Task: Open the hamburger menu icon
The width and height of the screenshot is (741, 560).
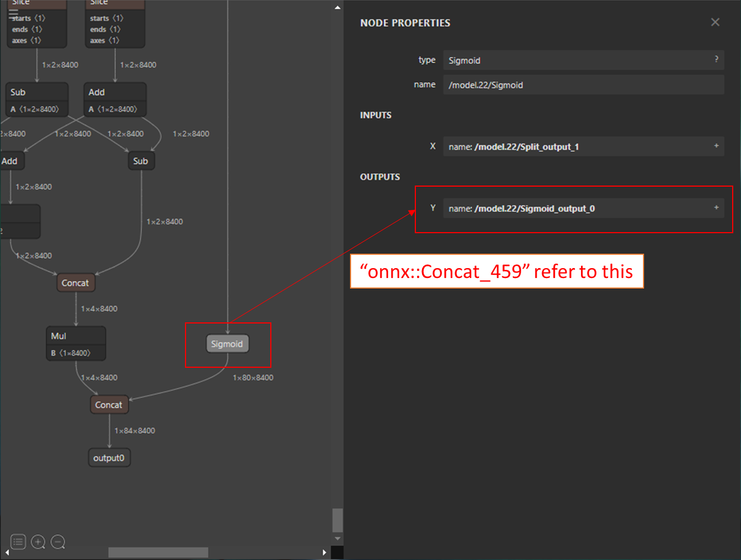Action: 13,14
